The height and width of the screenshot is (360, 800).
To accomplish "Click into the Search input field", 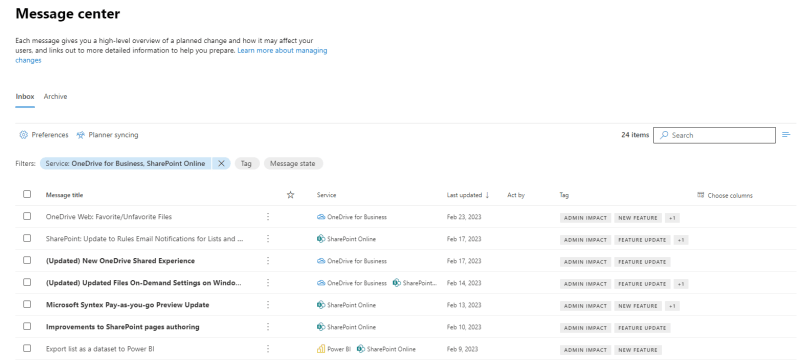I will click(714, 135).
